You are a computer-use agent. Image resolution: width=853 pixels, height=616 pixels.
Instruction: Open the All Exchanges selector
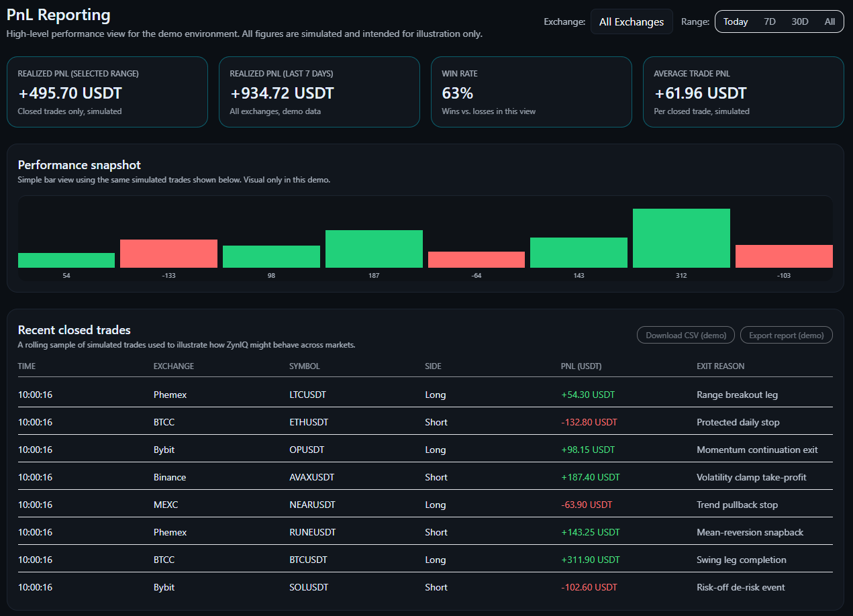pyautogui.click(x=631, y=21)
